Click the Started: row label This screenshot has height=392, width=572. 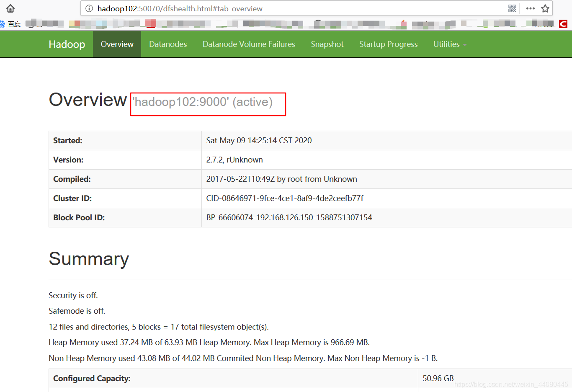point(68,140)
